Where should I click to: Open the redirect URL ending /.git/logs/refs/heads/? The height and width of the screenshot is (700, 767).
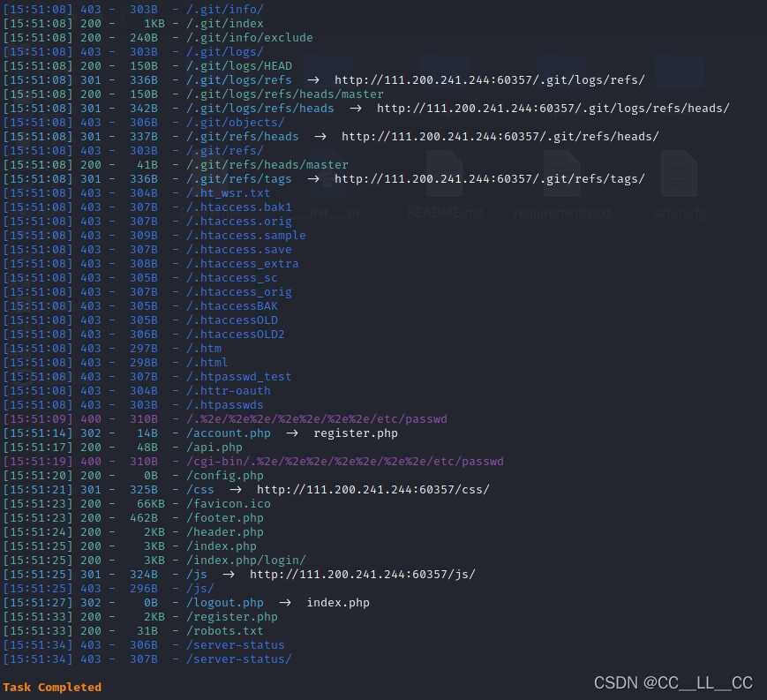[553, 109]
